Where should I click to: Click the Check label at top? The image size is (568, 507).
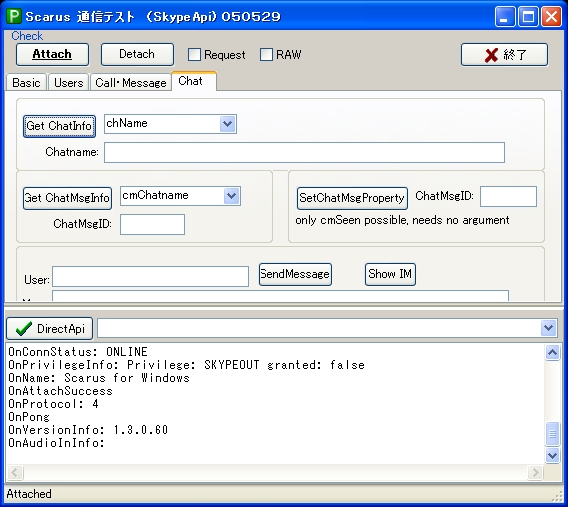point(27,36)
